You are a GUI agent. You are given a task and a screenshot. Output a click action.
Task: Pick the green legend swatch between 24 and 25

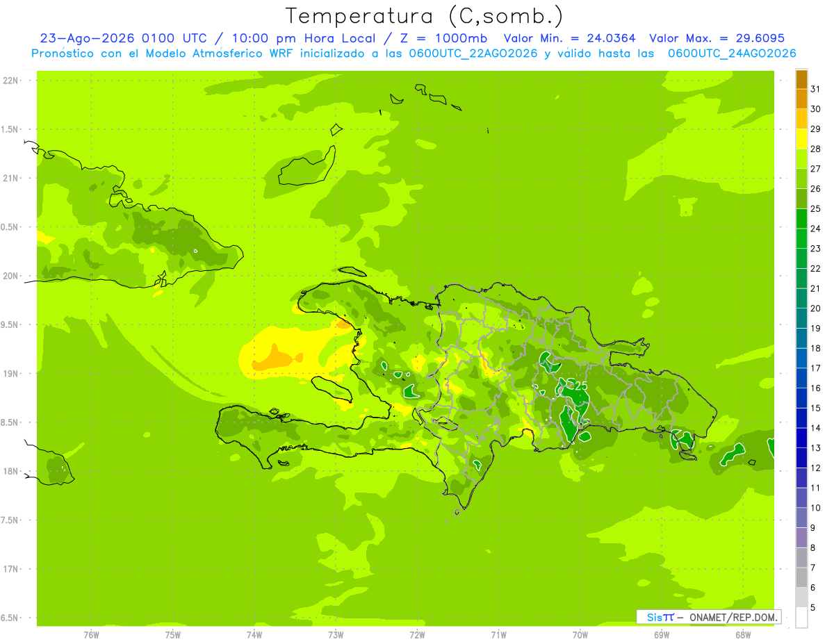click(801, 219)
